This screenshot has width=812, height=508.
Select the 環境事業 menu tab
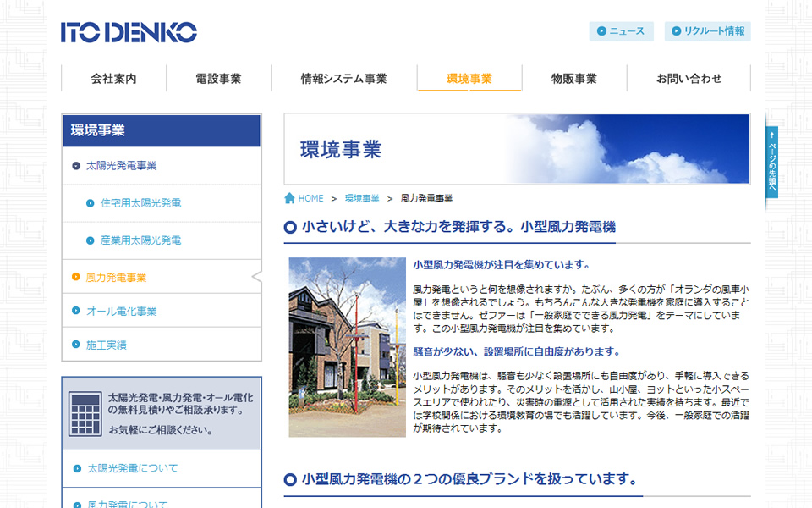469,78
